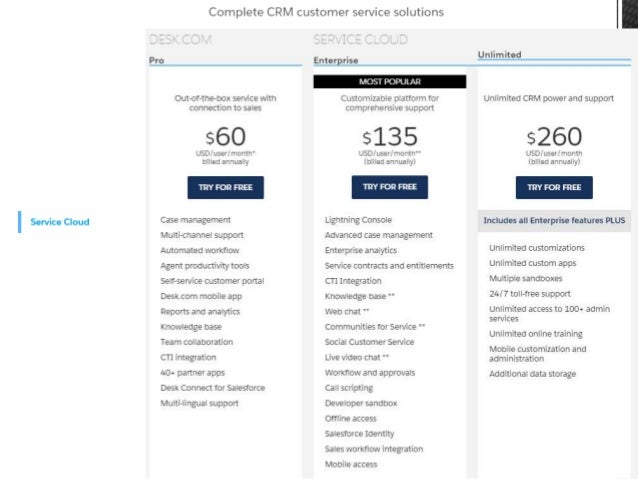Click the SERVICE CLOUD product label
Screen dimensions: 638x479
[x=361, y=39]
